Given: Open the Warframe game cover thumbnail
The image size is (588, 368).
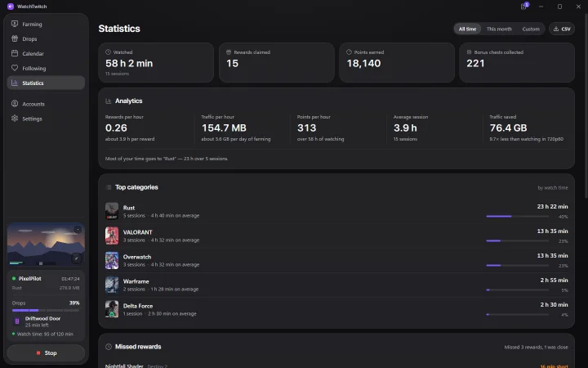Looking at the screenshot, I should (112, 285).
